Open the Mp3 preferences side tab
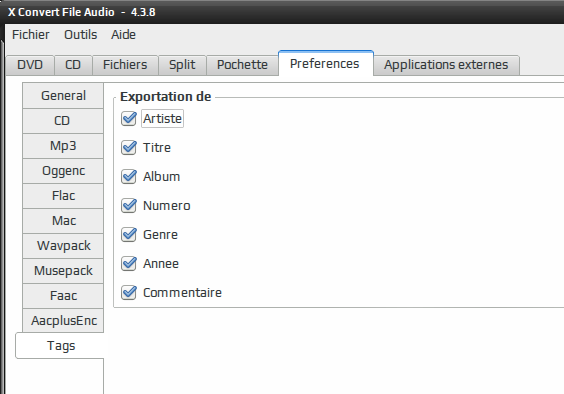The image size is (564, 394). [x=63, y=146]
